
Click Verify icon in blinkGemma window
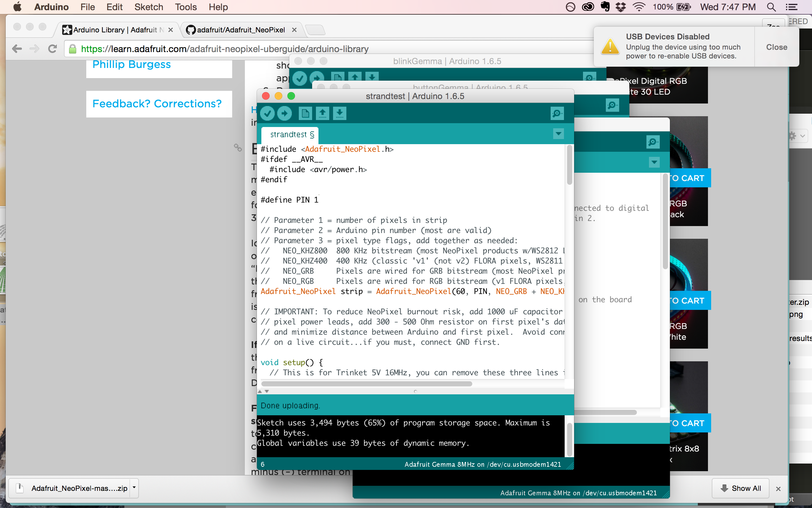[x=299, y=79]
